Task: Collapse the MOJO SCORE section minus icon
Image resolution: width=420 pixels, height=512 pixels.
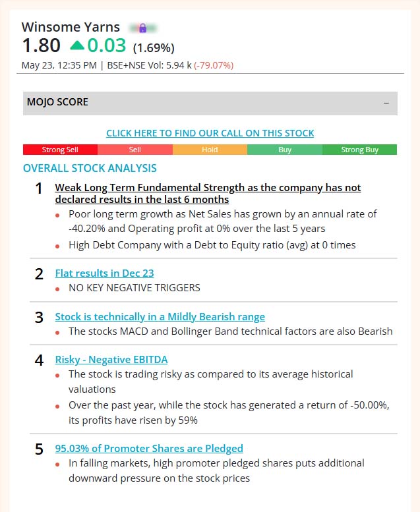Action: pyautogui.click(x=386, y=103)
